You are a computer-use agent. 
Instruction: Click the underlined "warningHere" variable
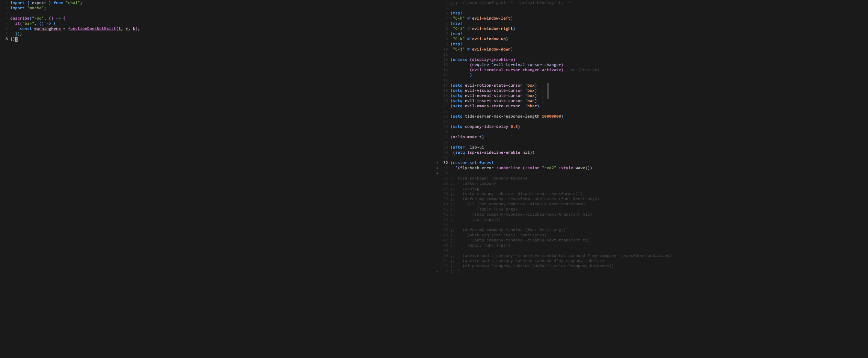(x=47, y=29)
